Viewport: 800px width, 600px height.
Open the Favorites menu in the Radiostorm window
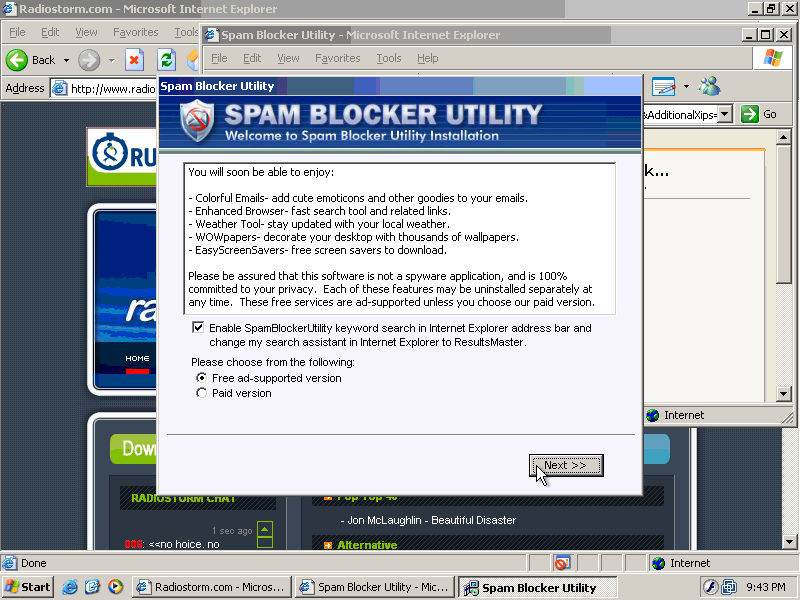coord(136,32)
